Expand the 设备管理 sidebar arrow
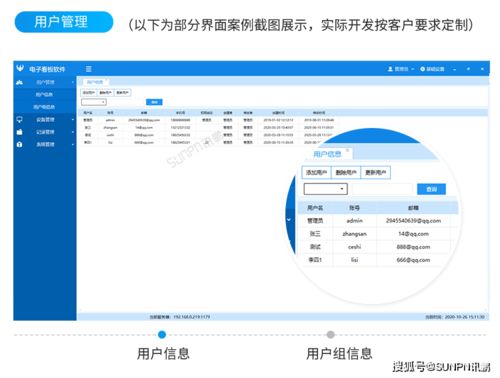The width and height of the screenshot is (500, 378). point(73,119)
